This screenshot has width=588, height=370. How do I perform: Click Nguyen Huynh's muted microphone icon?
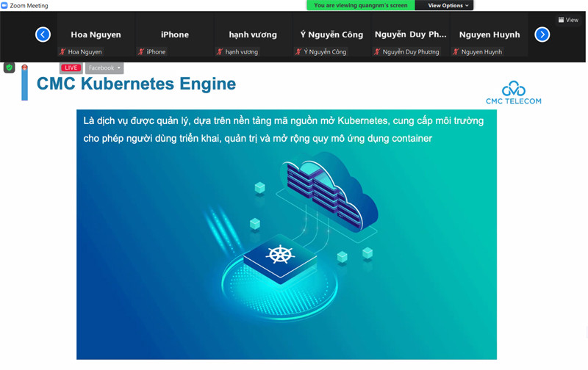click(x=456, y=52)
